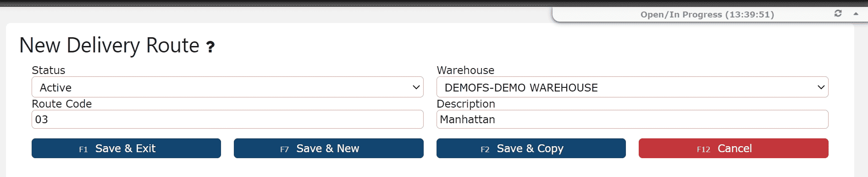The image size is (868, 177).
Task: Open the Warehouse dropdown showing DEMOFS-DEMO WAREHOUSE
Action: (632, 87)
